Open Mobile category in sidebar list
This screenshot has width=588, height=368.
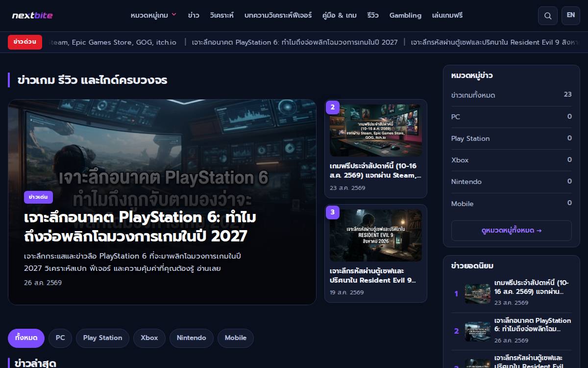pos(512,203)
